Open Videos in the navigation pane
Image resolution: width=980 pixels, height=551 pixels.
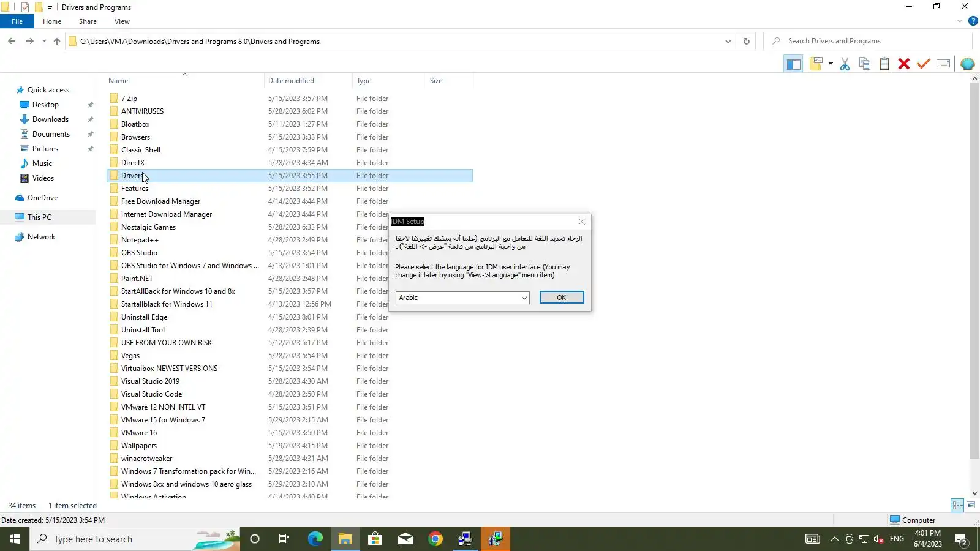click(43, 178)
